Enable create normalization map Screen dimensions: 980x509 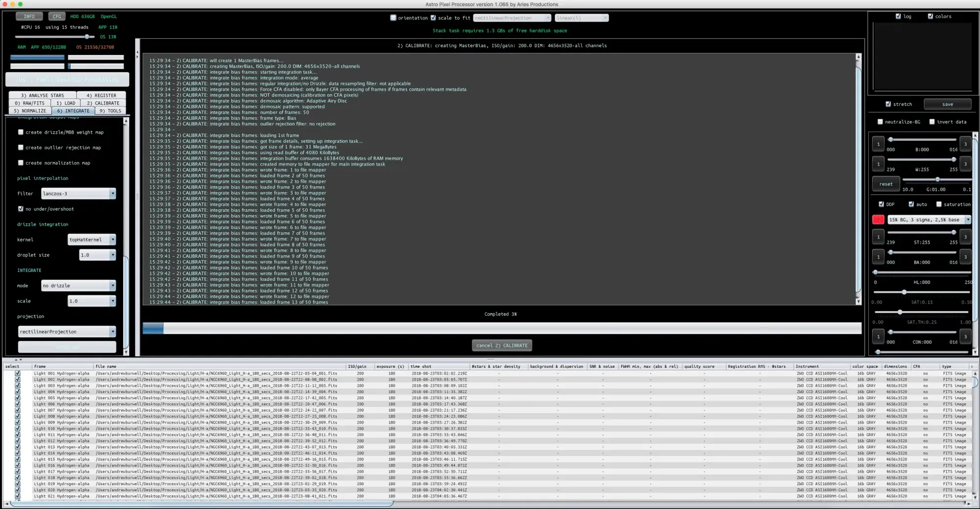click(21, 163)
